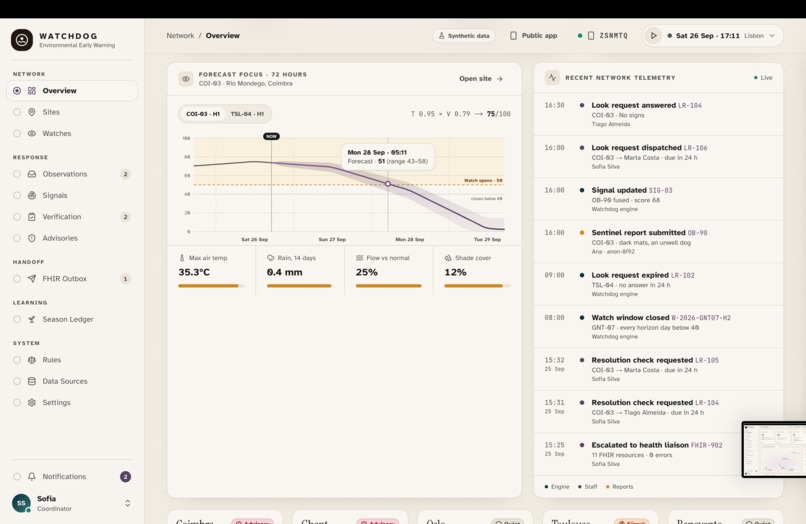Select the Sites radio button
Screen dimensions: 806x524
pyautogui.click(x=17, y=112)
